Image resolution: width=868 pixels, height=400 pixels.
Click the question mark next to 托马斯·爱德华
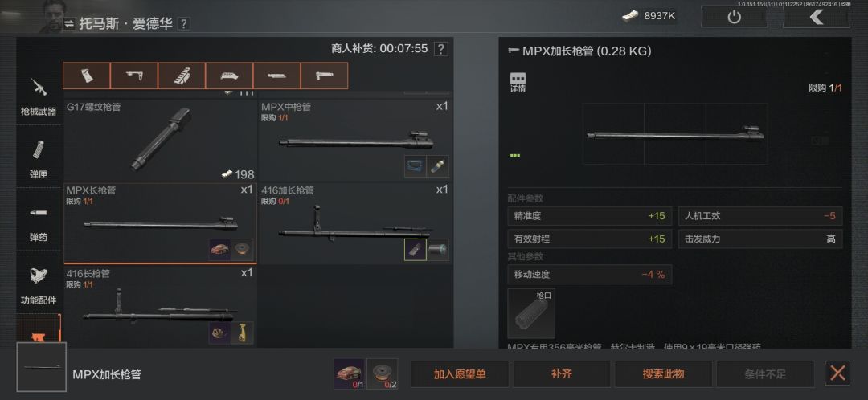point(184,24)
